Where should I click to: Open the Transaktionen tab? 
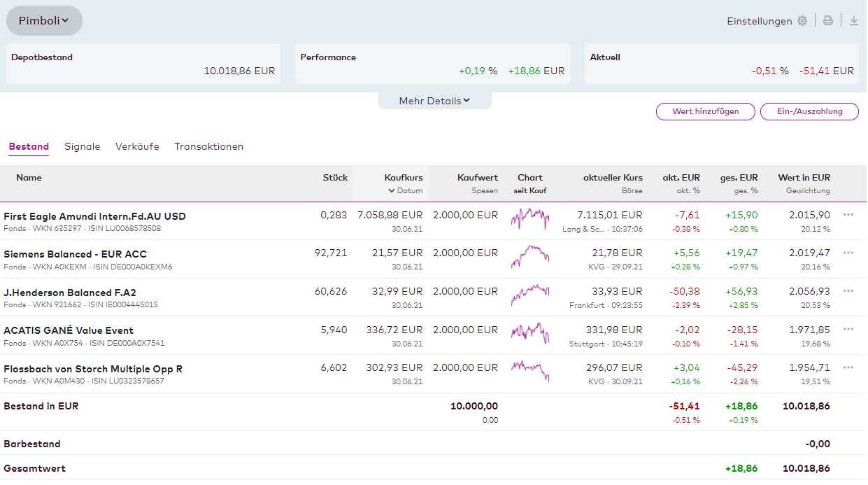click(208, 146)
